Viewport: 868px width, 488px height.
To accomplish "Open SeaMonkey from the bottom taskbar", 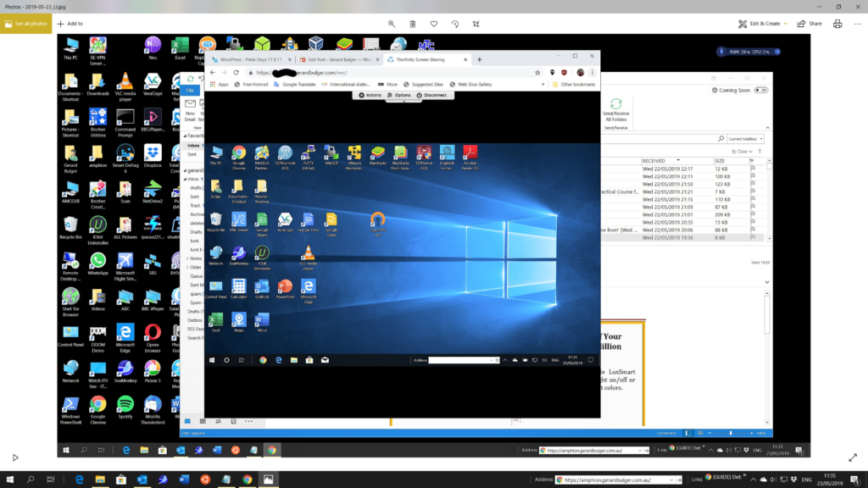I will pyautogui.click(x=164, y=480).
